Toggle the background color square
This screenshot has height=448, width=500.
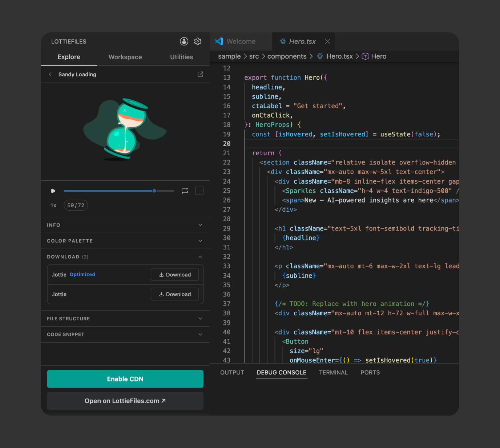[199, 191]
